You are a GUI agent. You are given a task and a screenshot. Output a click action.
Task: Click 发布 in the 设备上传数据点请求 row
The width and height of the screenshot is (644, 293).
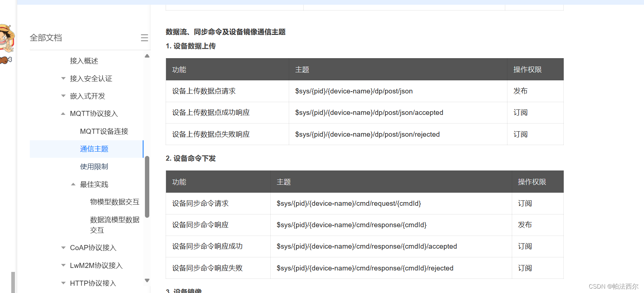pos(521,91)
